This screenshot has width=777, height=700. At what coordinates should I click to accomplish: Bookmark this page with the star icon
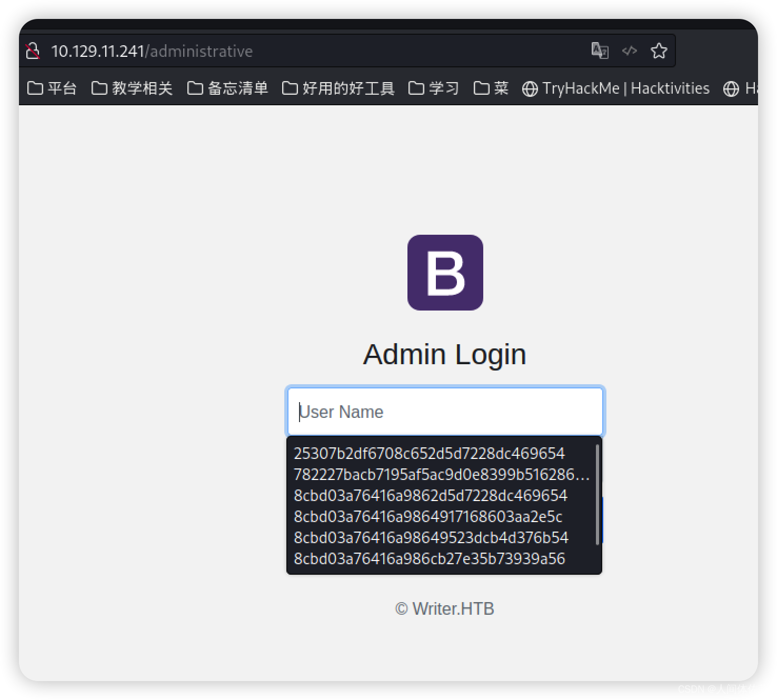(659, 51)
